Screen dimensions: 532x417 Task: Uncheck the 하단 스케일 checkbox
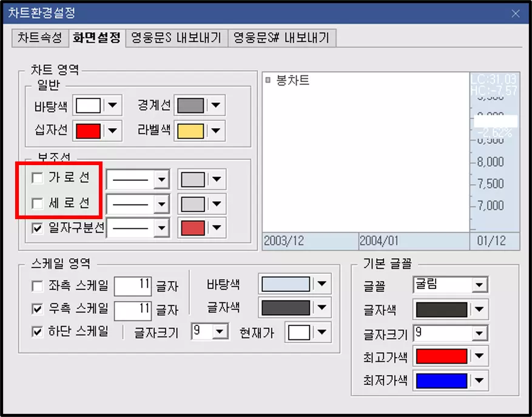(37, 331)
